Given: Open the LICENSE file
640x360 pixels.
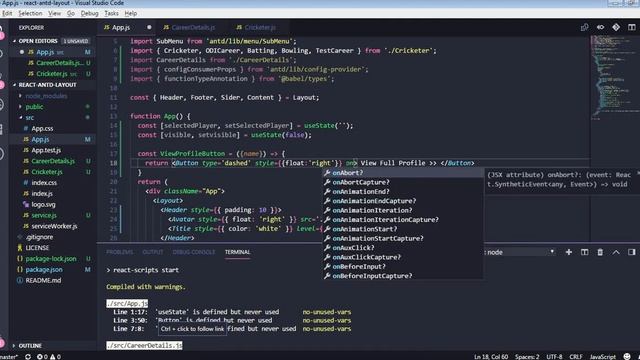Looking at the screenshot, I should coord(37,248).
